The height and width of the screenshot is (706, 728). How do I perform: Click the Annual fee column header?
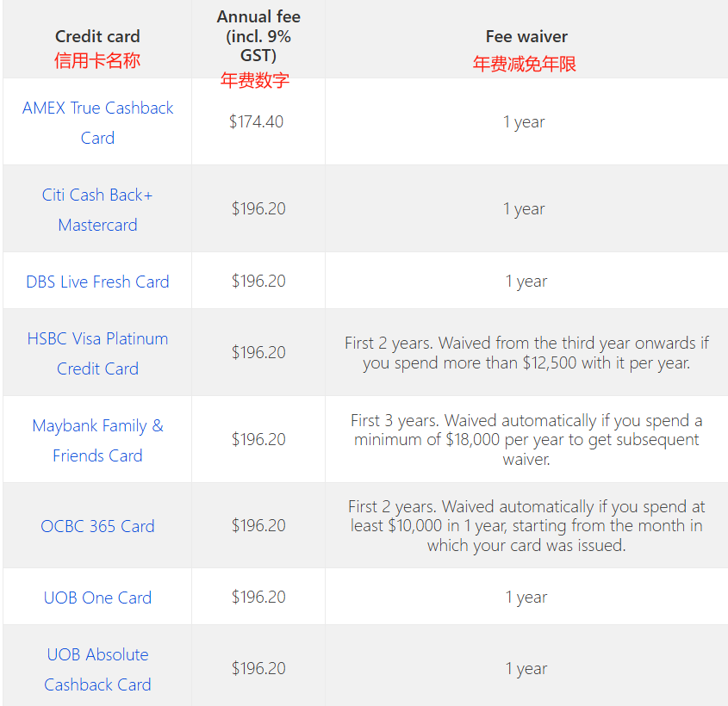point(258,36)
